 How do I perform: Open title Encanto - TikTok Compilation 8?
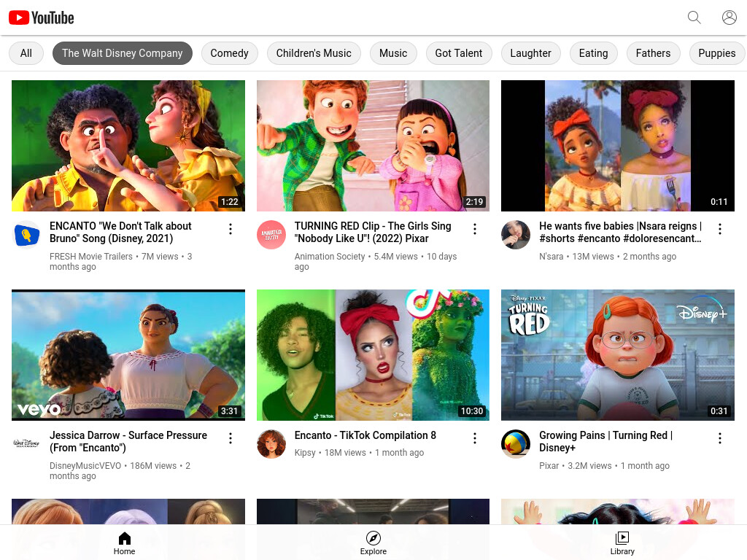point(365,435)
